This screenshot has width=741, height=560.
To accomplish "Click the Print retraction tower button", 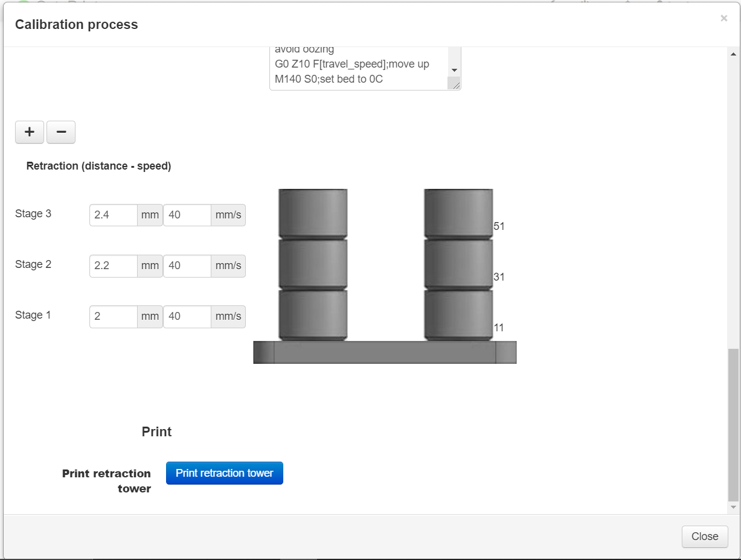I will pos(225,473).
